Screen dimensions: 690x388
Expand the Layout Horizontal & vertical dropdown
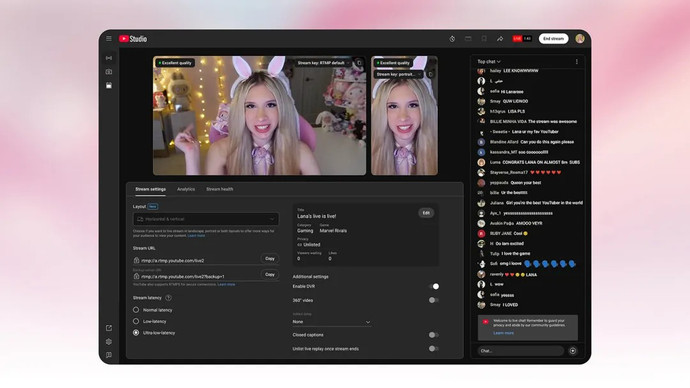coord(206,219)
